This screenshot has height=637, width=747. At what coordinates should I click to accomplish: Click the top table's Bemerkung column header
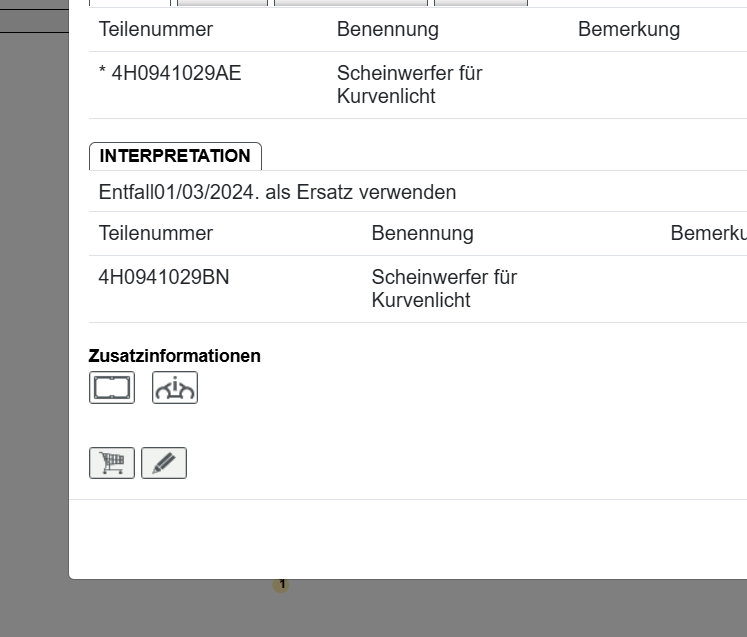click(629, 29)
